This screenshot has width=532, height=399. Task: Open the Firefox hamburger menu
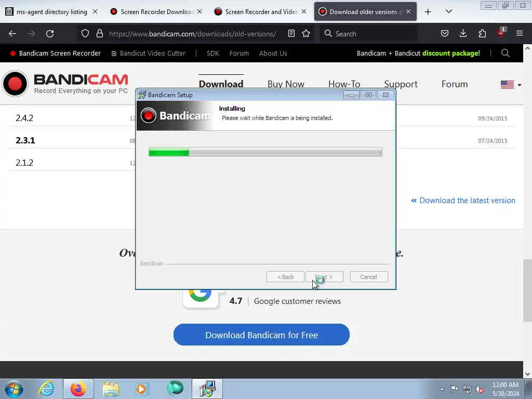click(520, 34)
